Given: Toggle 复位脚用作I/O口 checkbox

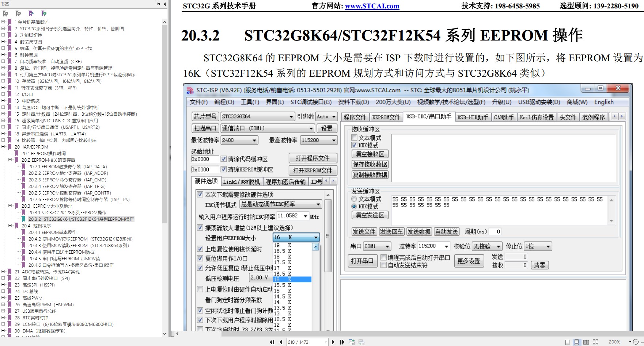Looking at the screenshot, I should [200, 258].
